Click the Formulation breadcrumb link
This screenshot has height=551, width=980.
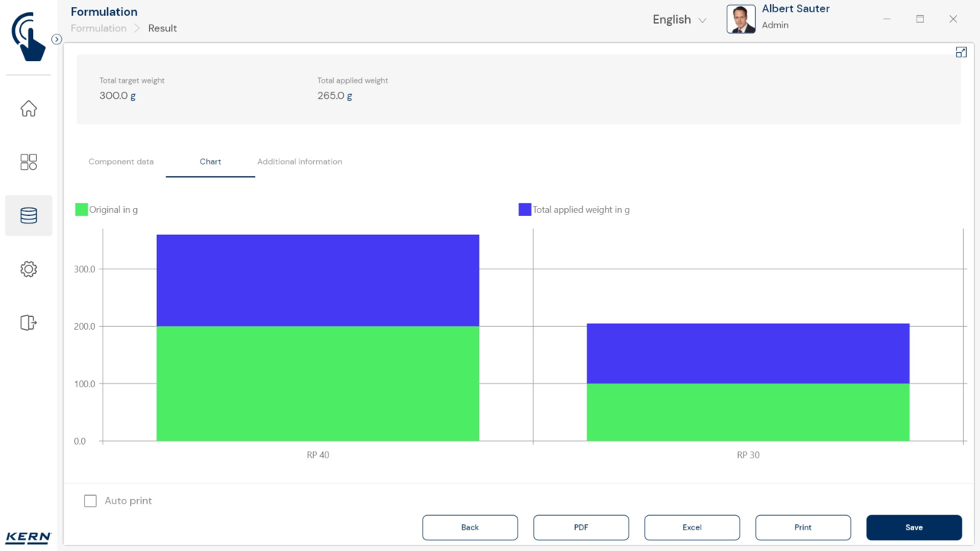[99, 28]
